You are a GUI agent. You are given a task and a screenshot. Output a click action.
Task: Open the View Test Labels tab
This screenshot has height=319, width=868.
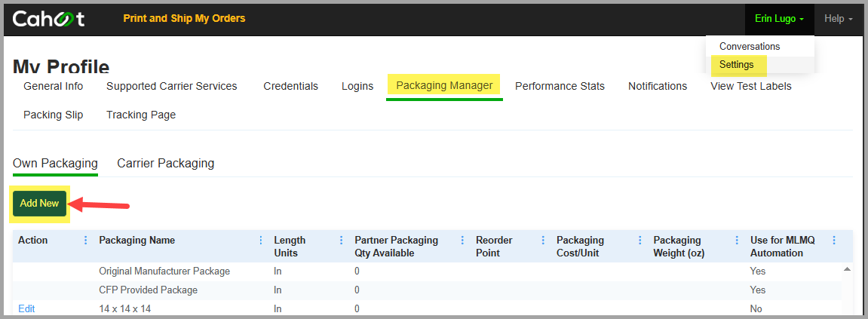click(x=750, y=87)
